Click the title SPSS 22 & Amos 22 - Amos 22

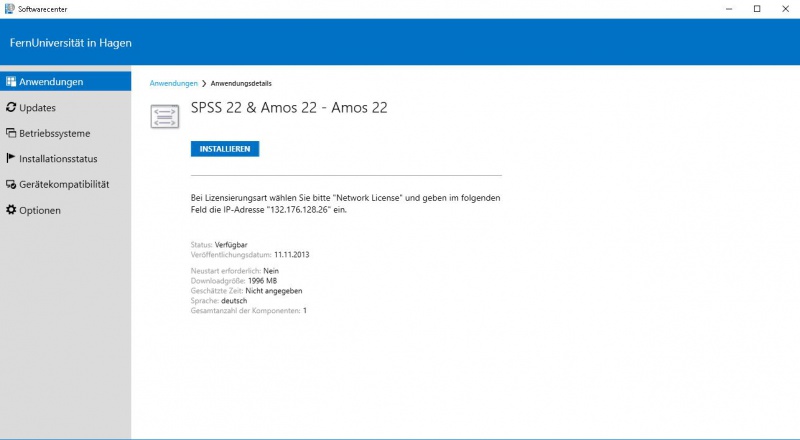[289, 108]
